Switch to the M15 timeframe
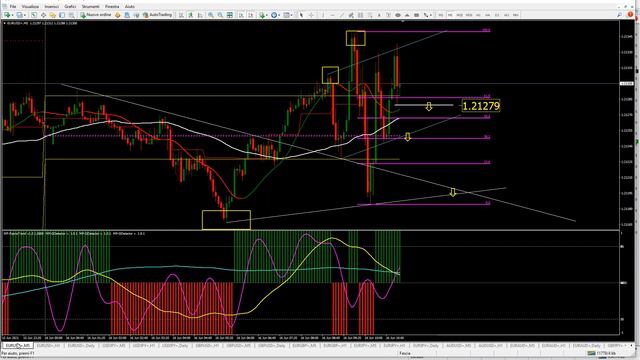 [459, 15]
